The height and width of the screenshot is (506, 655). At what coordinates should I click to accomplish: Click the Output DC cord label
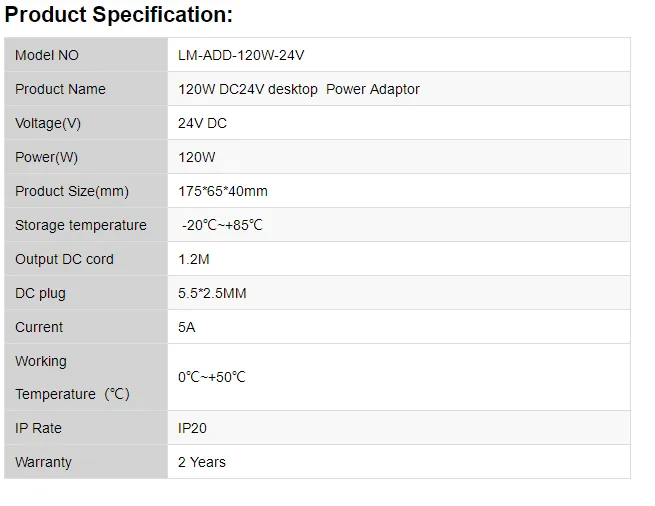tap(65, 259)
